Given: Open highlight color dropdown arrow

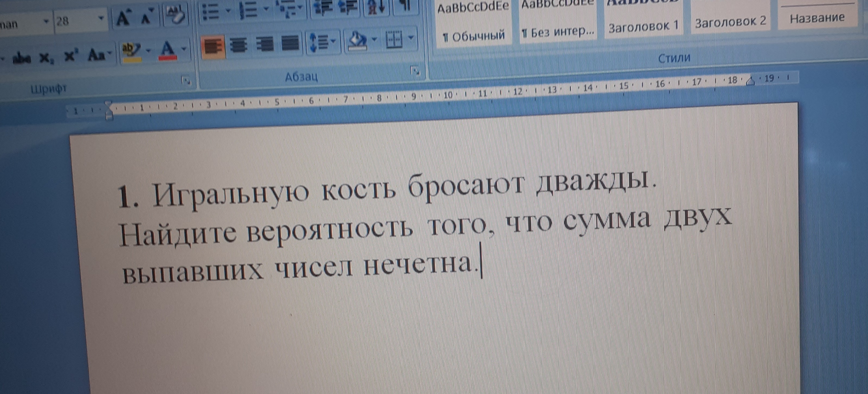Looking at the screenshot, I should point(148,51).
